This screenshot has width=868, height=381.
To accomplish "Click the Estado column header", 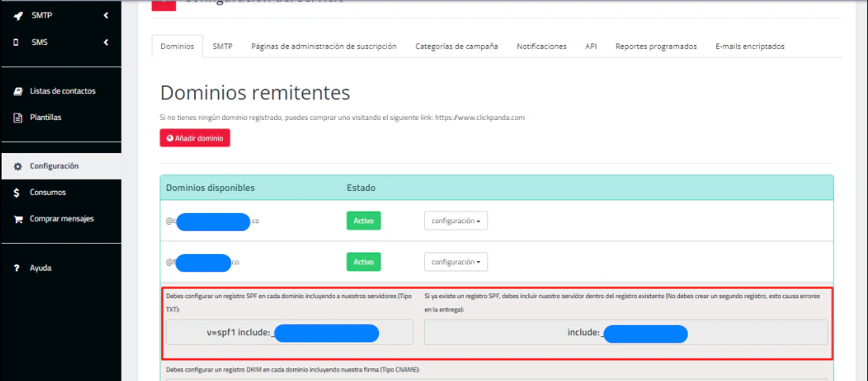I will [x=361, y=188].
